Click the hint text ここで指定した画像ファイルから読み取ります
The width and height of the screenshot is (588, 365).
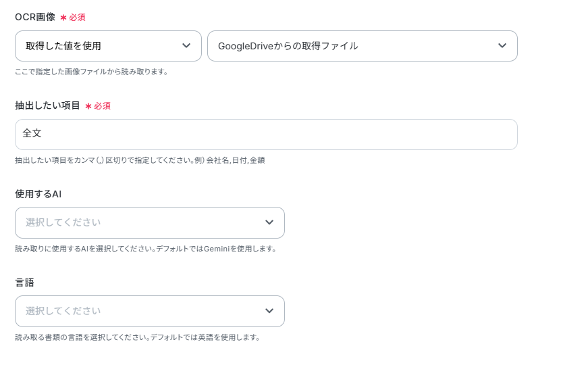pos(91,72)
